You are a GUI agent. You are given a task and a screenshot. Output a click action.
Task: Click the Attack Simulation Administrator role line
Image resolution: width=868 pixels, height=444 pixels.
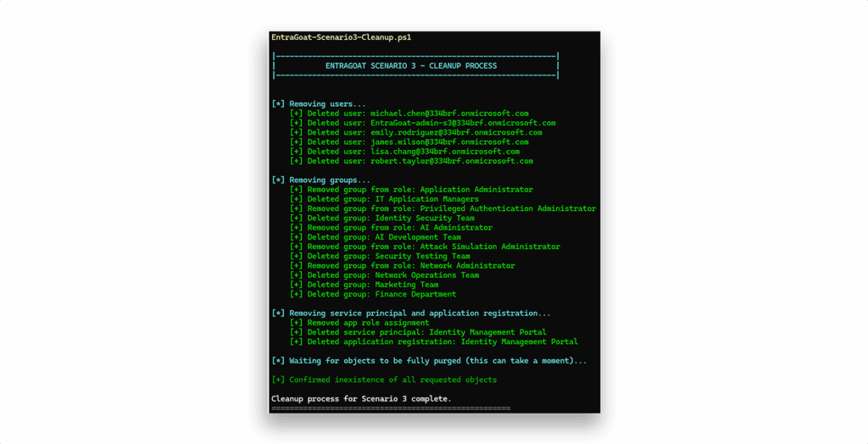(x=425, y=247)
